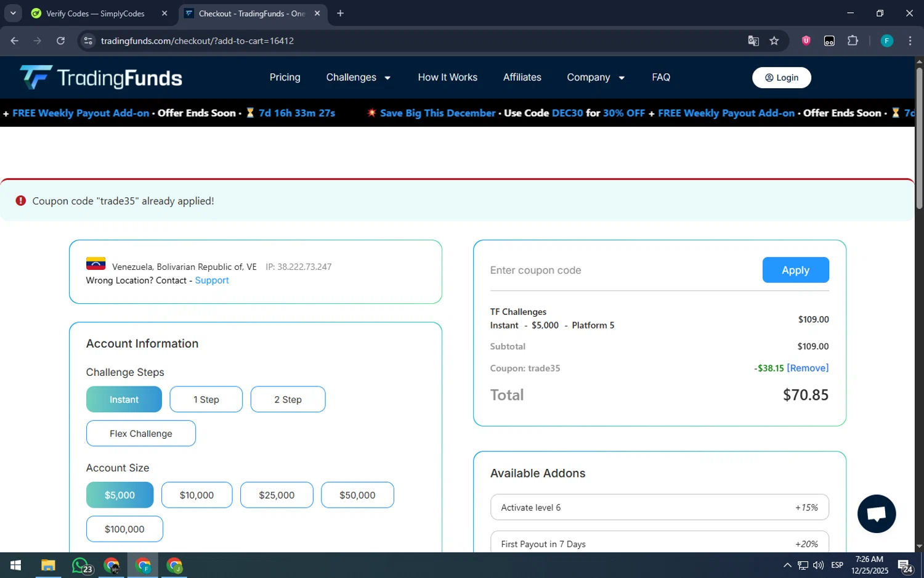Click the page vertical scrollbar
Screen dimensions: 924x578
[x=919, y=139]
